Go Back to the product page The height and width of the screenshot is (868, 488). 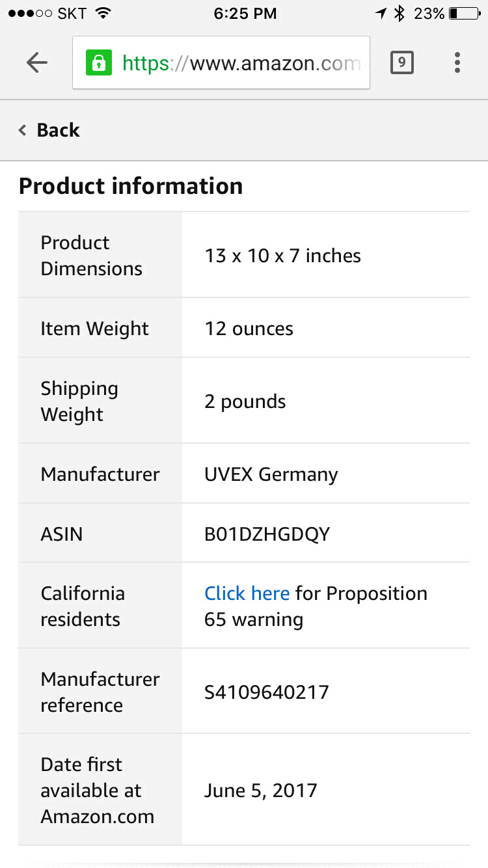[58, 130]
